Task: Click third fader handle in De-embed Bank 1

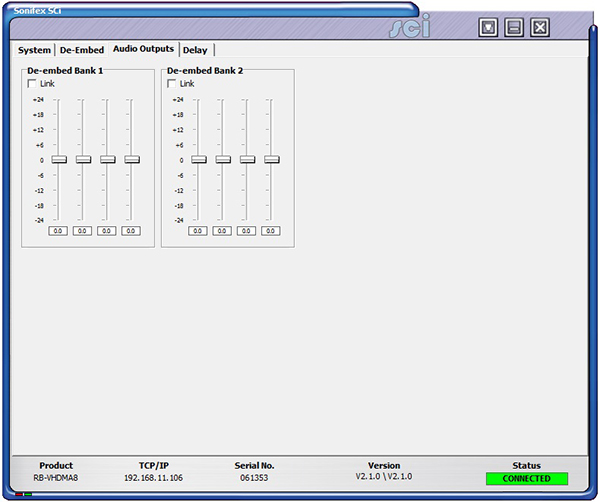Action: 108,159
